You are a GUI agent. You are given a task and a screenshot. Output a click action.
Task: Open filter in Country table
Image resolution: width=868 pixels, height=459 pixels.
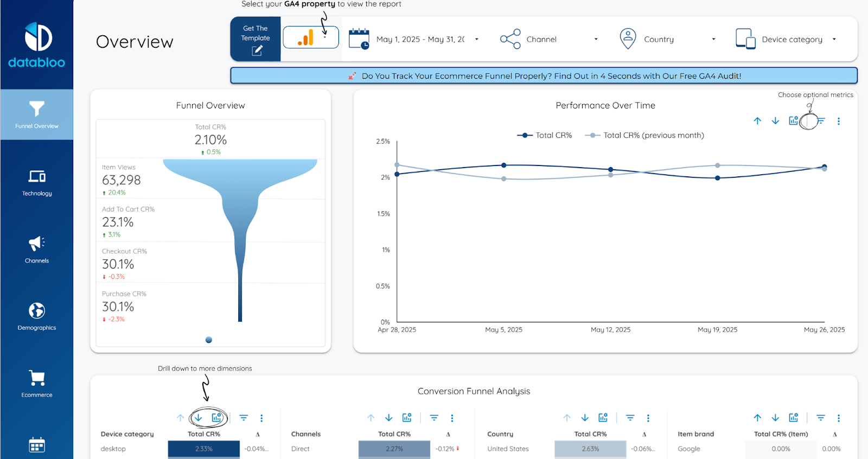630,418
